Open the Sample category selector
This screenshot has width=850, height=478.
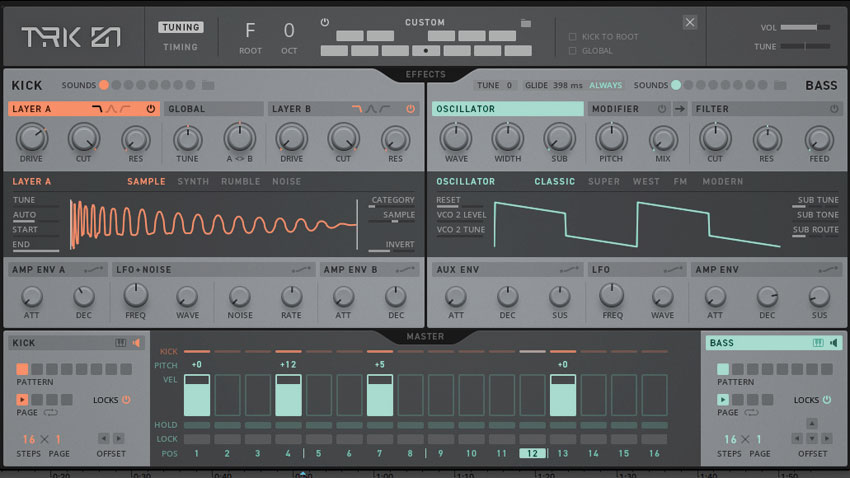click(392, 200)
